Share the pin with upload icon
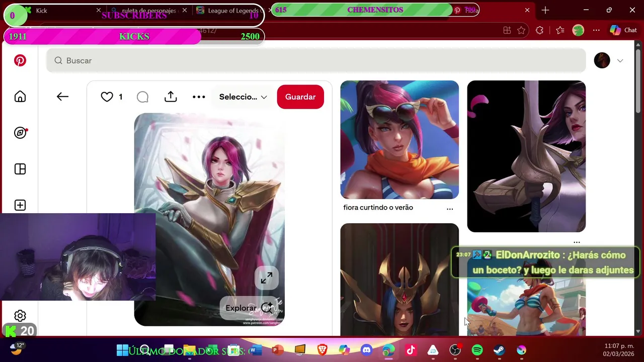Image resolution: width=644 pixels, height=362 pixels. pos(171,97)
